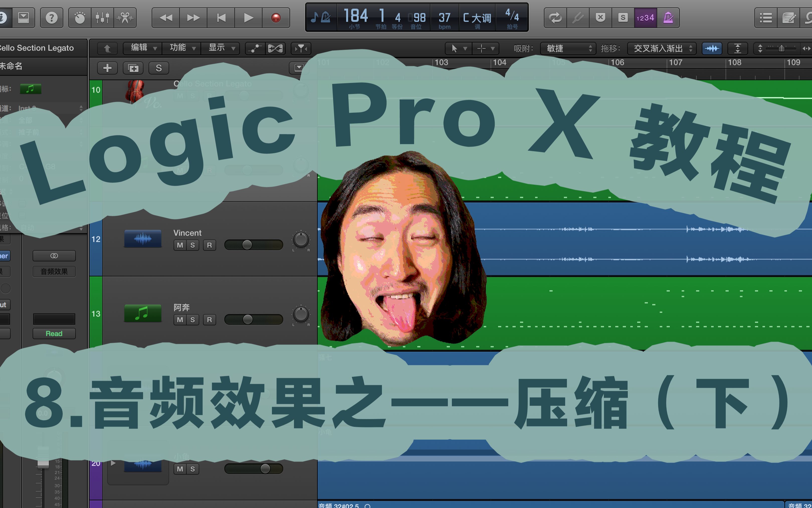Toggle global Solo S button
812x508 pixels.
[x=623, y=18]
